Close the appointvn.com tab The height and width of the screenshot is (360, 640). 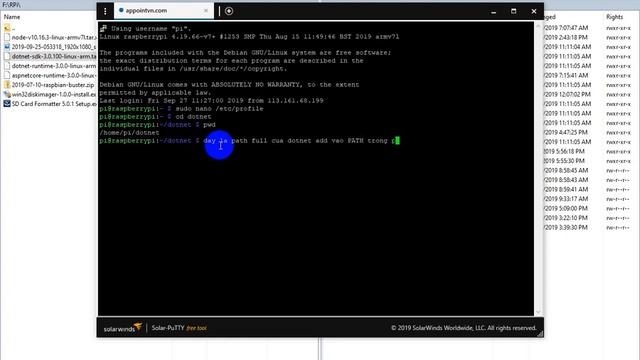coord(206,11)
